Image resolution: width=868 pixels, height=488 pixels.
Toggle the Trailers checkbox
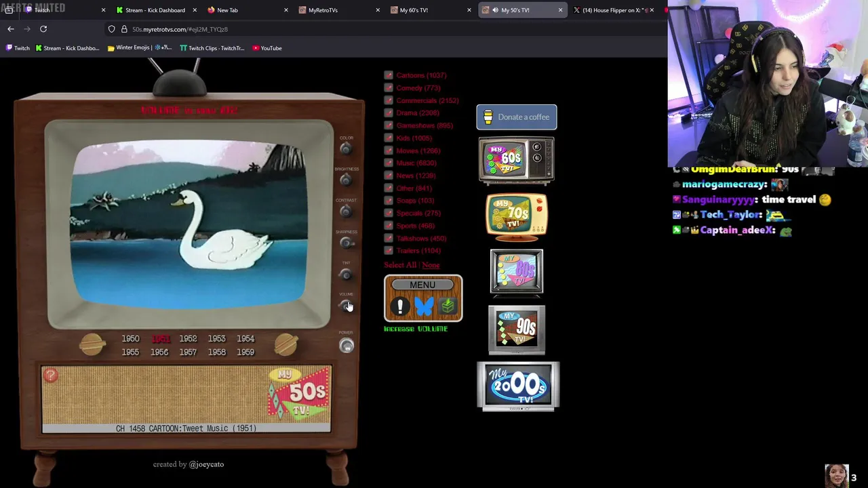(389, 251)
